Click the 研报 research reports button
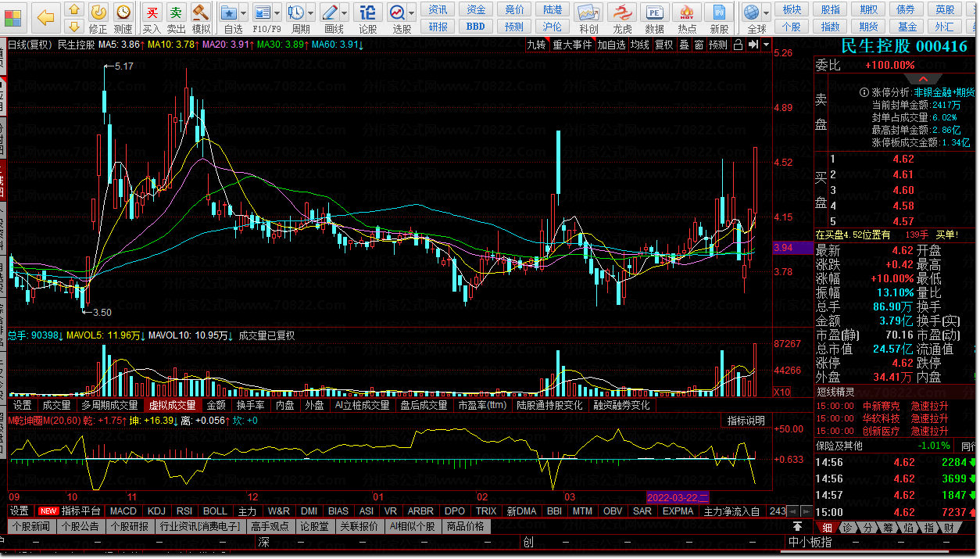The image size is (980, 559). 438,27
